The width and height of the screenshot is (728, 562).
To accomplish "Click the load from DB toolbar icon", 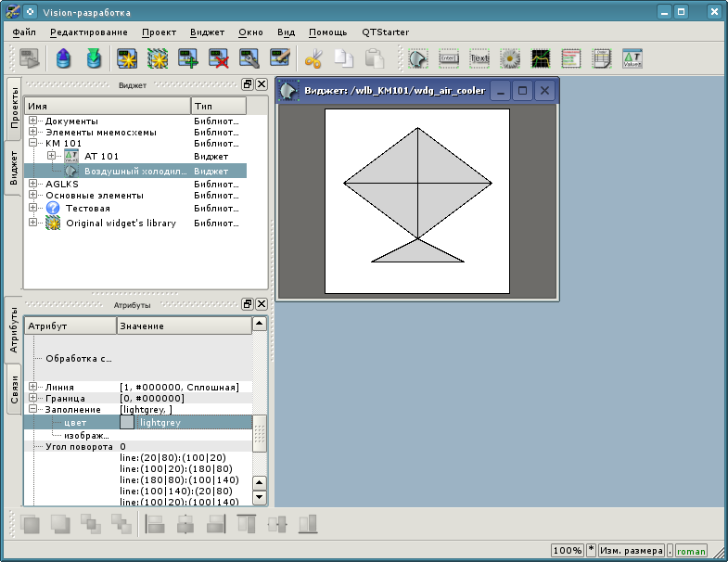I will [63, 59].
